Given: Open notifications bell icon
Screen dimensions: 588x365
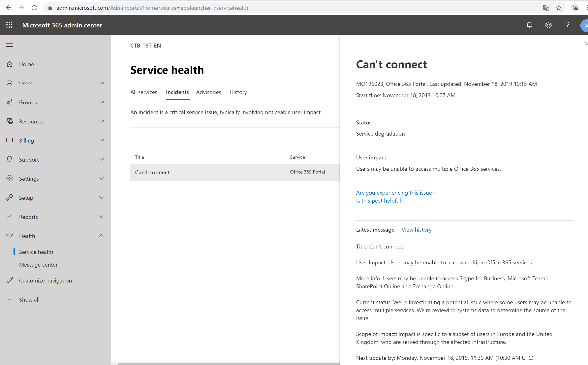Looking at the screenshot, I should pos(529,25).
